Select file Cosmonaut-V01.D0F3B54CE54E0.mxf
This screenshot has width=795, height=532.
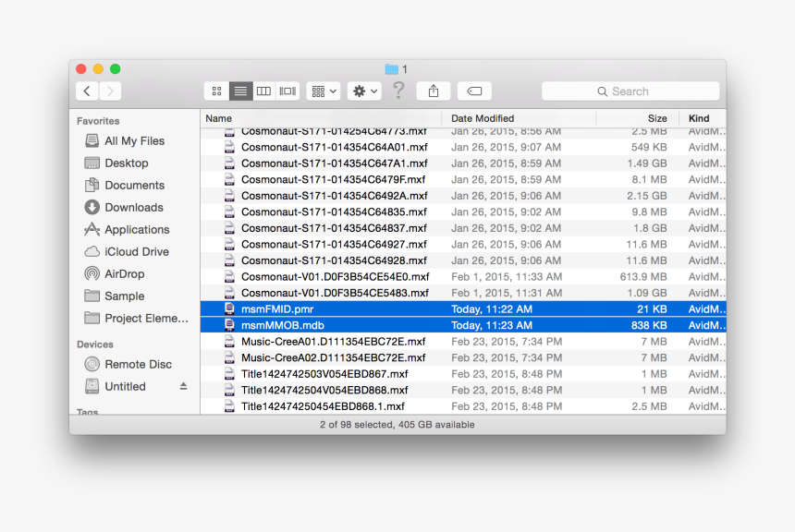click(x=463, y=277)
